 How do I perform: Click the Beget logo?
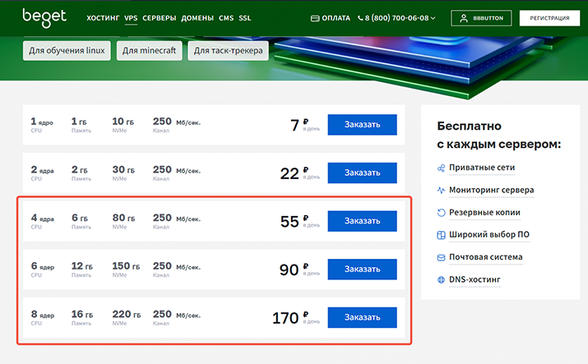click(39, 17)
